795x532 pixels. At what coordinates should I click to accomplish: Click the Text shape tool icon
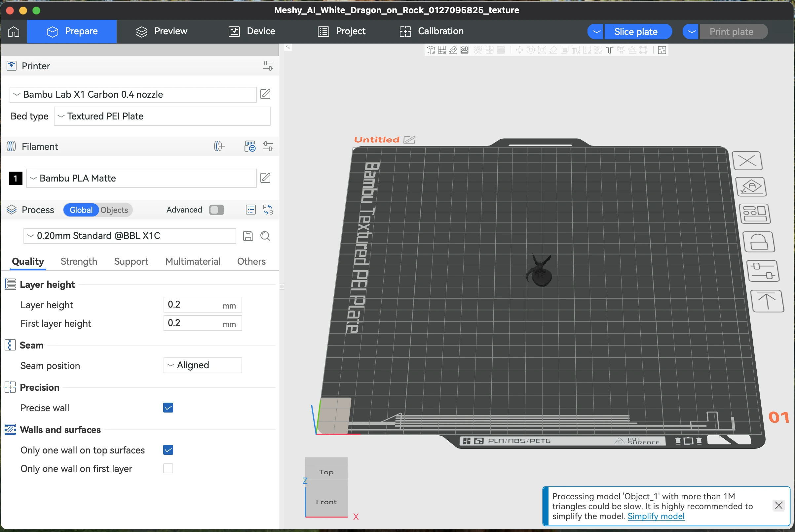coord(609,50)
